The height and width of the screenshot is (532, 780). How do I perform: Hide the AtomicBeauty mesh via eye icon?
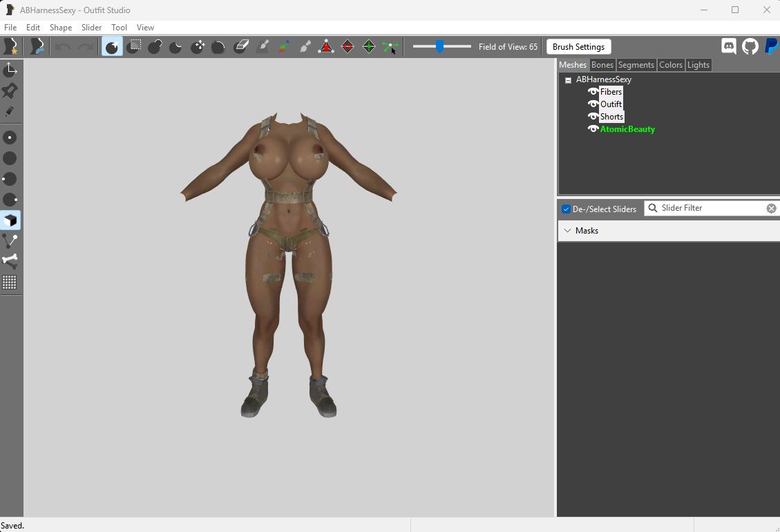(593, 129)
